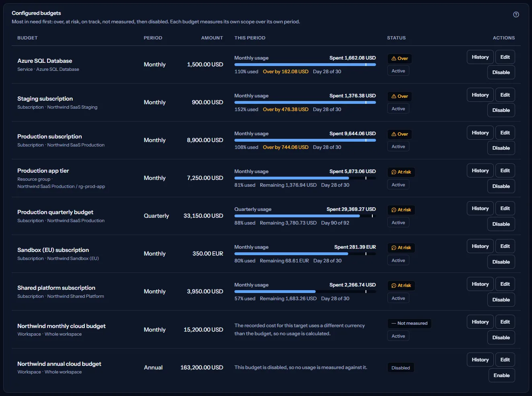View History for Staging subscription budget
The width and height of the screenshot is (532, 396).
[x=480, y=95]
